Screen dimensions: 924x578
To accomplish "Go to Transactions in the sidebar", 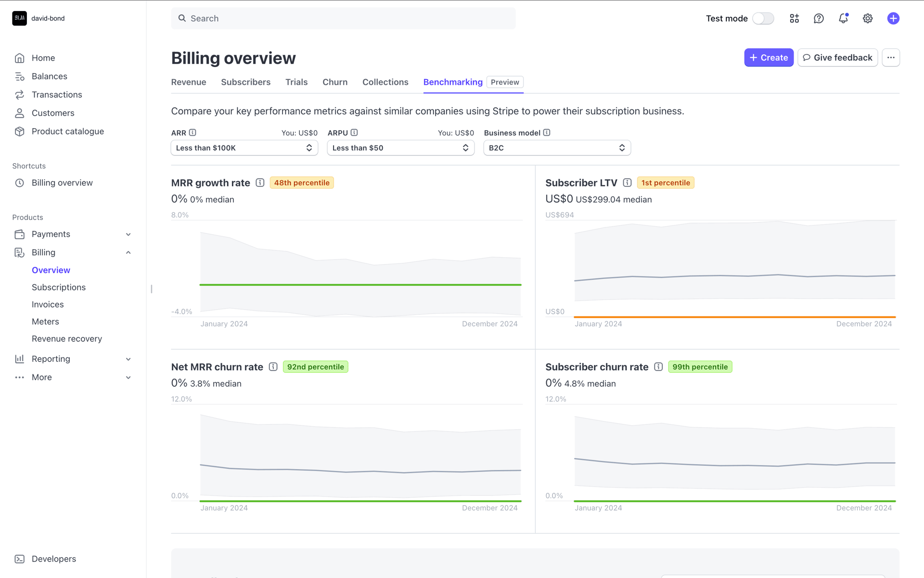I will click(57, 95).
